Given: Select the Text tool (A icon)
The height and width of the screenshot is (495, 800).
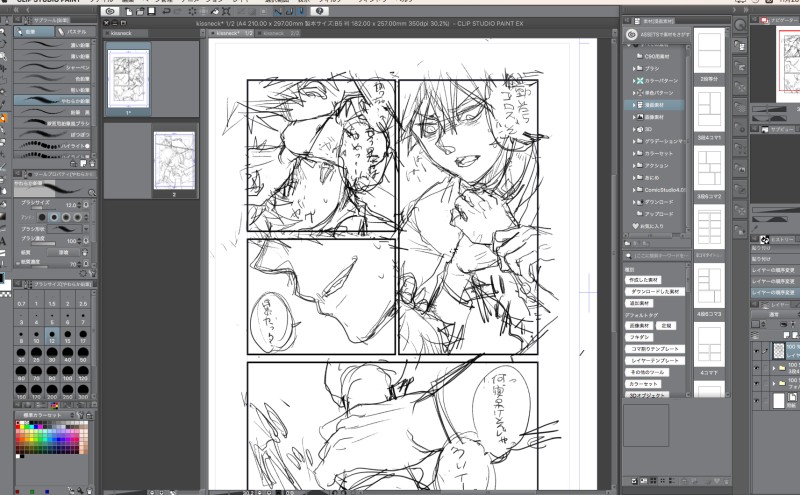Looking at the screenshot, I should (3, 241).
